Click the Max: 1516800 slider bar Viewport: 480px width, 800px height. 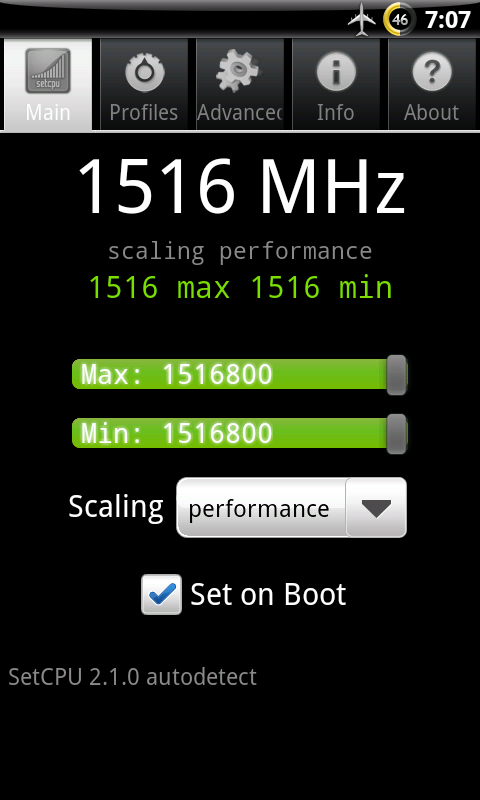239,374
